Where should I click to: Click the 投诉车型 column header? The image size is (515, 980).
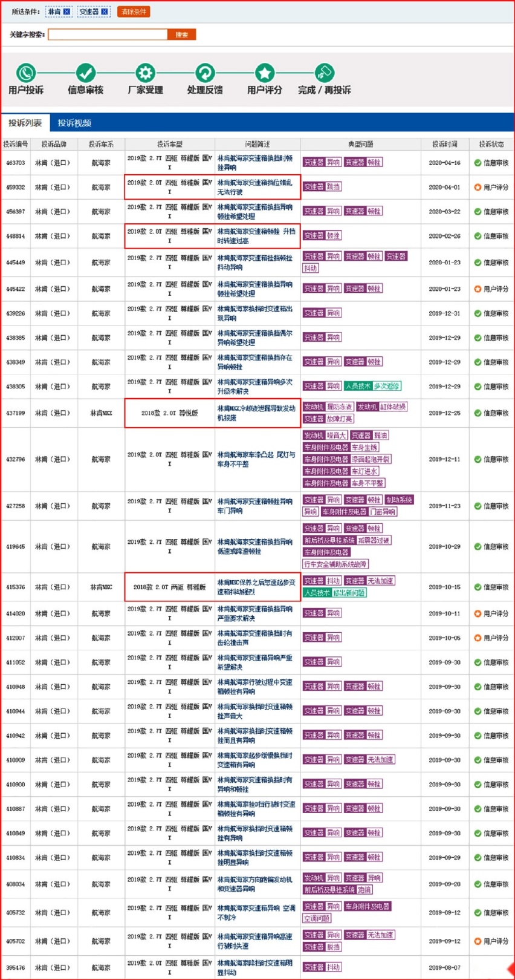pos(170,144)
